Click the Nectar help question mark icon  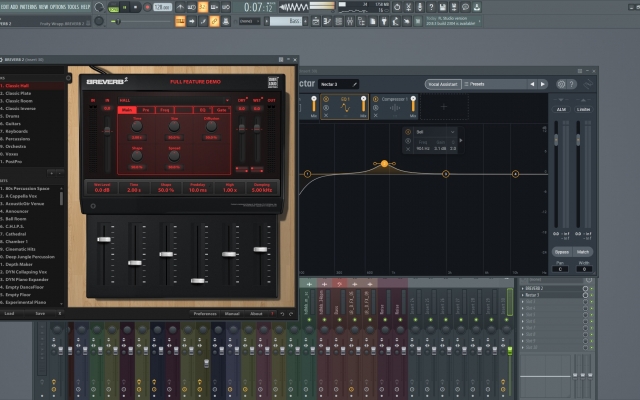tap(571, 84)
